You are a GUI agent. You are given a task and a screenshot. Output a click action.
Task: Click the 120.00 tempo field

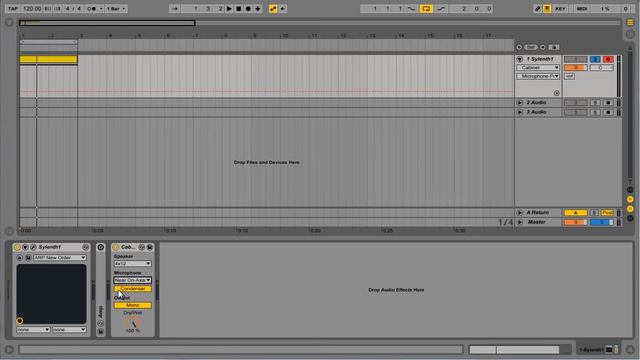click(x=32, y=9)
